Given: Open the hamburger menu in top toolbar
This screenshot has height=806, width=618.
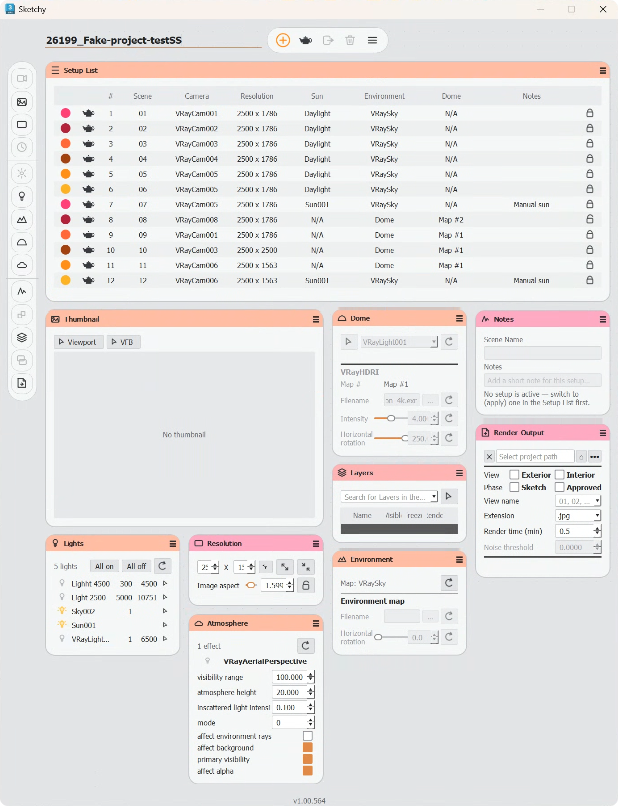Looking at the screenshot, I should coord(372,40).
